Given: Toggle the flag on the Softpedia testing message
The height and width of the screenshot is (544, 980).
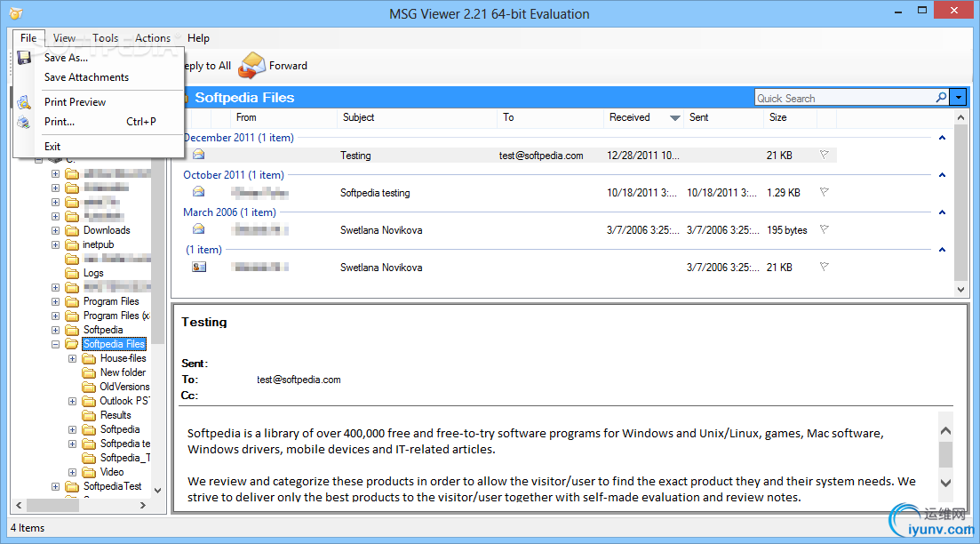Looking at the screenshot, I should click(x=825, y=192).
